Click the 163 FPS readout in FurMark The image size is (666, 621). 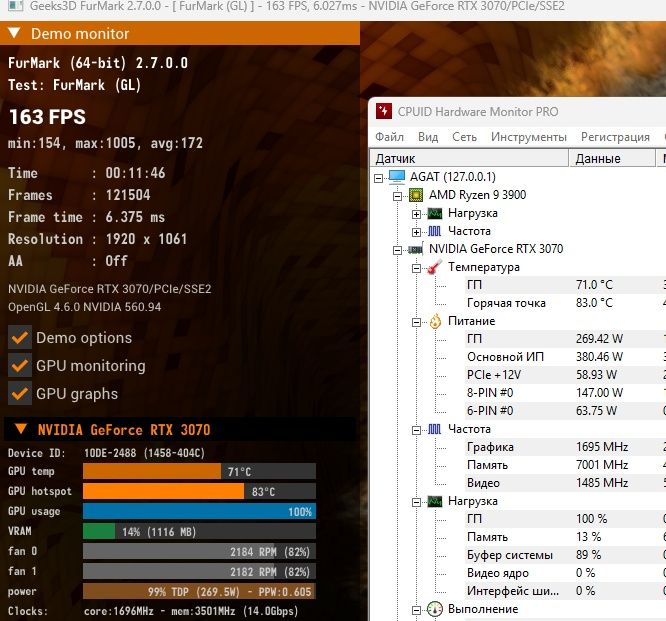click(47, 117)
